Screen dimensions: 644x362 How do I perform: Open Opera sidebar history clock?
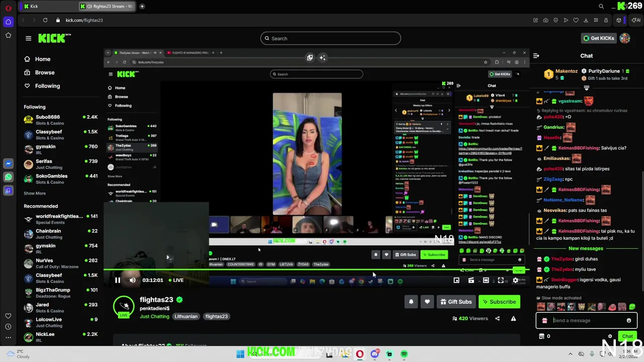pos(8,327)
